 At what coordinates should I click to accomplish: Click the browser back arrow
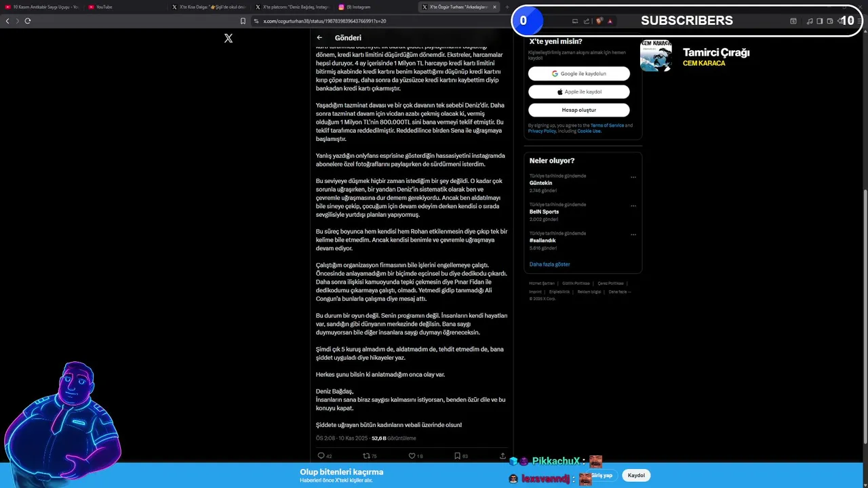pyautogui.click(x=7, y=21)
